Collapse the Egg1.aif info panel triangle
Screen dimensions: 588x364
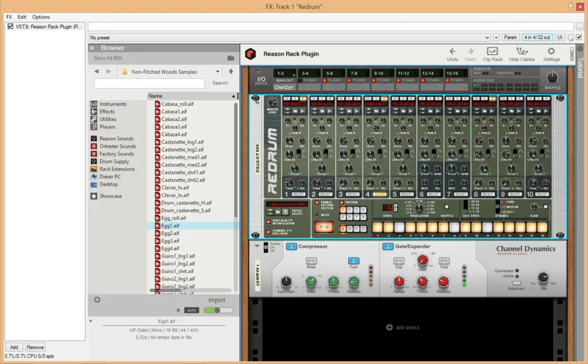[91, 321]
